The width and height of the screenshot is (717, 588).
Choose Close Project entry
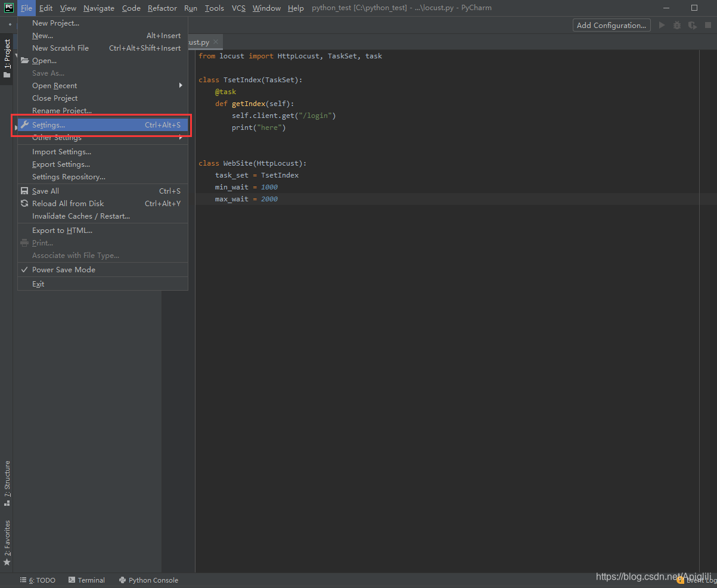click(x=103, y=98)
